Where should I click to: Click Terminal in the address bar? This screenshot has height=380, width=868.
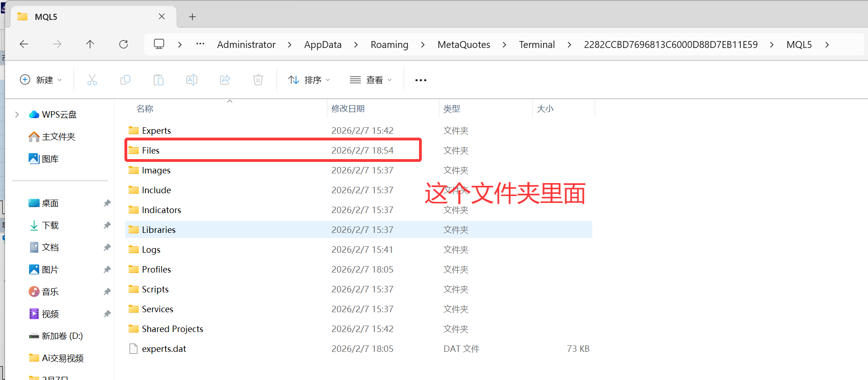click(537, 45)
